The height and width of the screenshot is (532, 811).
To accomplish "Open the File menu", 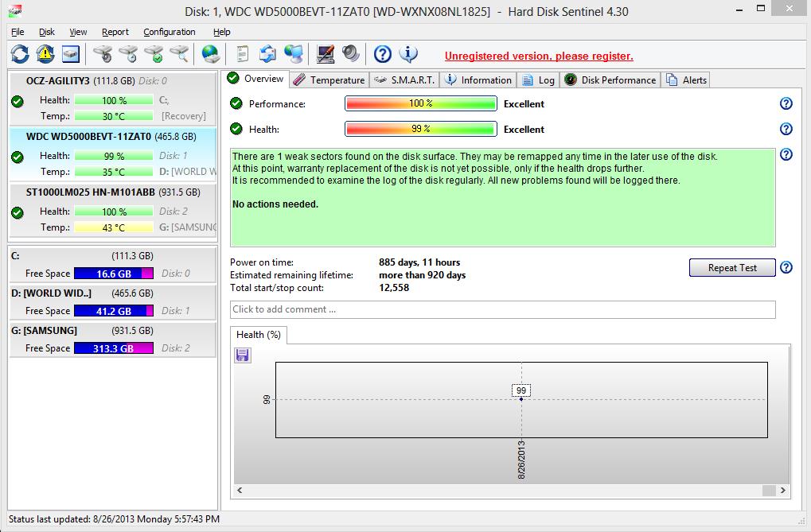I will click(x=18, y=32).
